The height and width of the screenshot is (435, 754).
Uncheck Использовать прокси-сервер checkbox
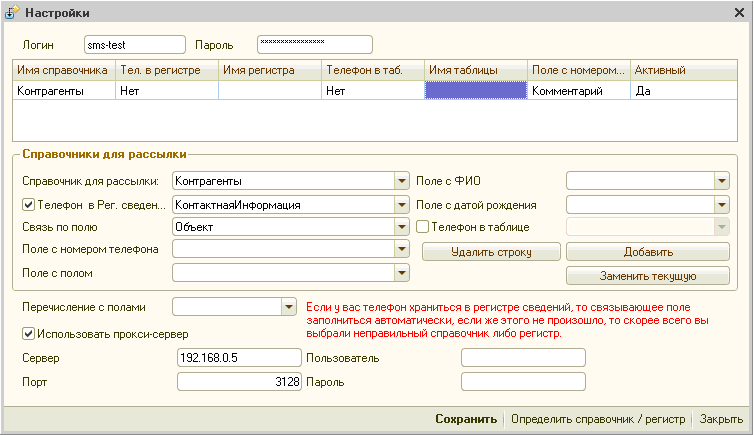click(x=28, y=333)
